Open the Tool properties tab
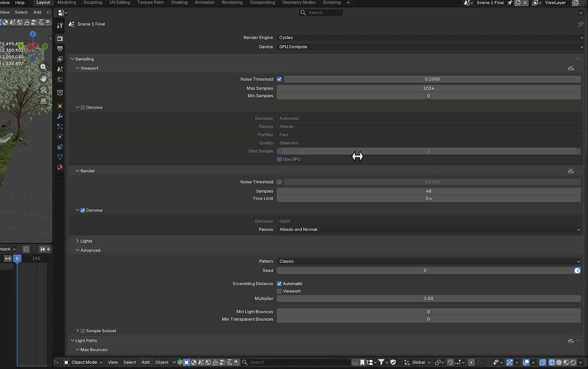This screenshot has height=369, width=588. [60, 25]
